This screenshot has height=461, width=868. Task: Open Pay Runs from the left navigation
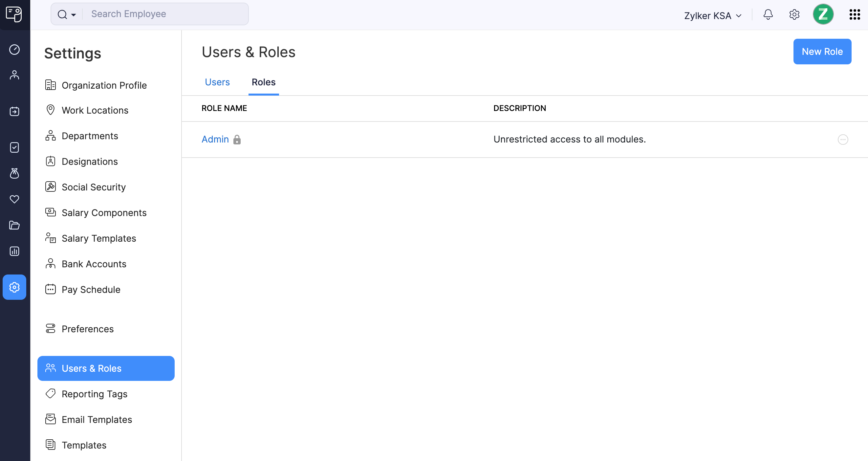click(x=14, y=111)
